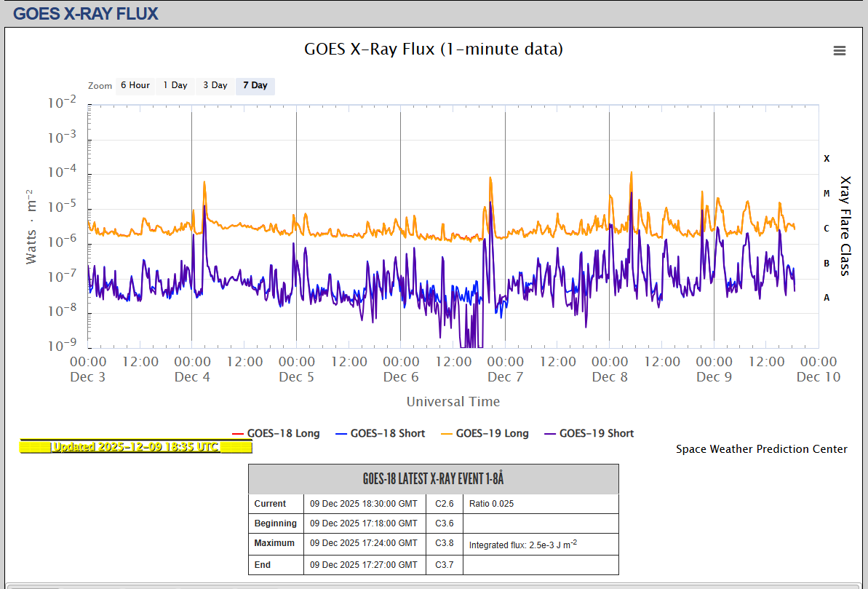
Task: Click the GOES X-RAY FLUX page header
Action: [x=86, y=13]
